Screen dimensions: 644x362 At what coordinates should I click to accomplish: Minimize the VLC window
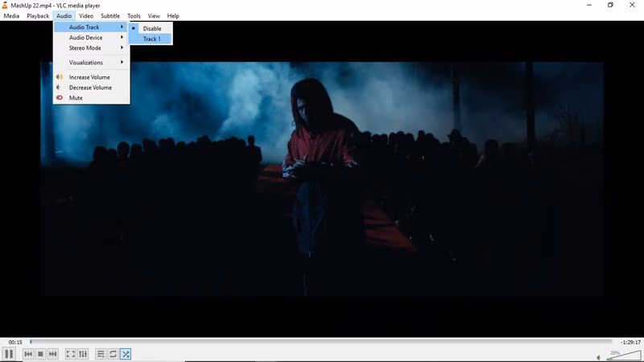(589, 5)
